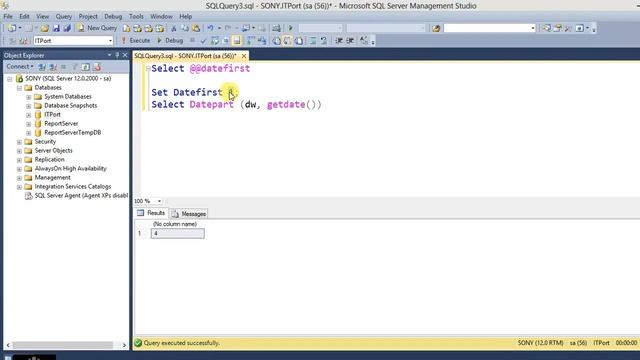Click Specify Template Parameter Values icon
Image resolution: width=640 pixels, height=360 pixels.
pyautogui.click(x=364, y=41)
